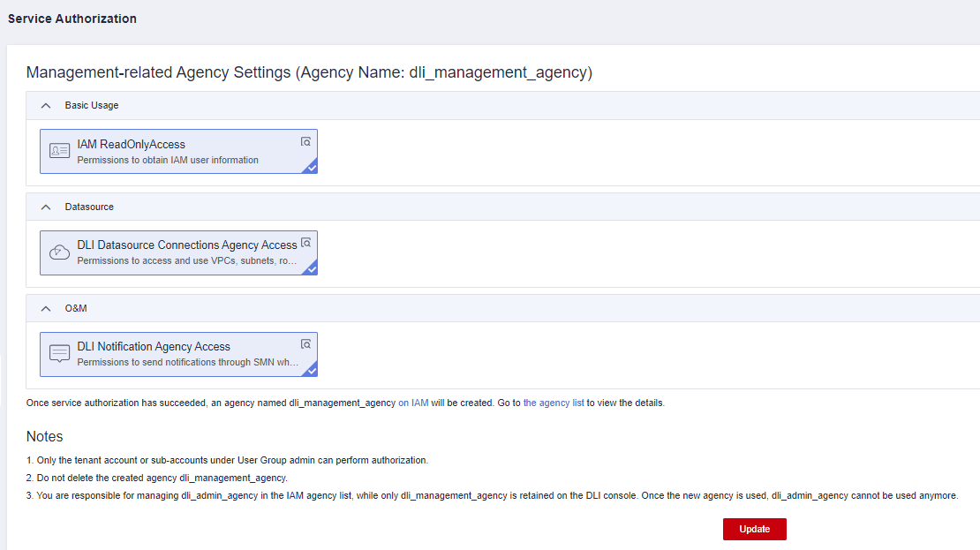980x550 pixels.
Task: Click 'Permissions to send notifications through SMN' description
Action: click(187, 362)
